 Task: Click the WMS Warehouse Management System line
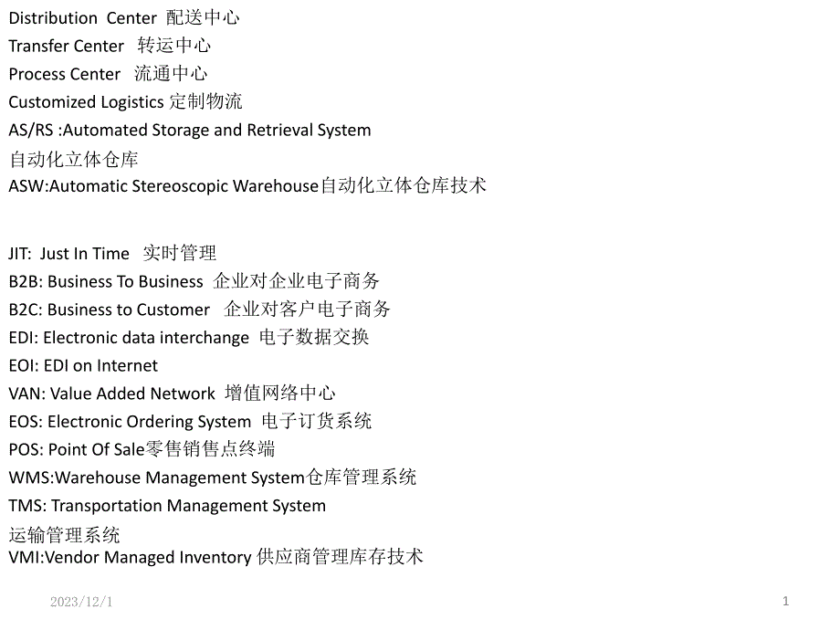pos(212,478)
